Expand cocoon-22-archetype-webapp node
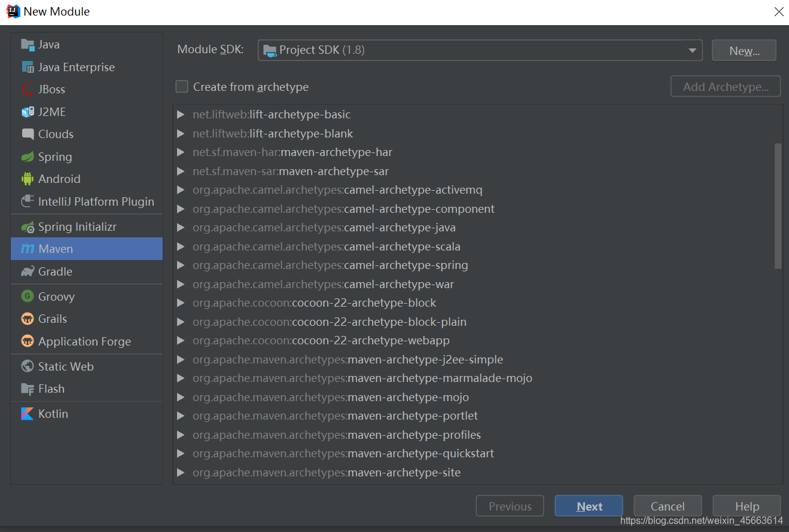Viewport: 789px width, 532px height. coord(181,341)
